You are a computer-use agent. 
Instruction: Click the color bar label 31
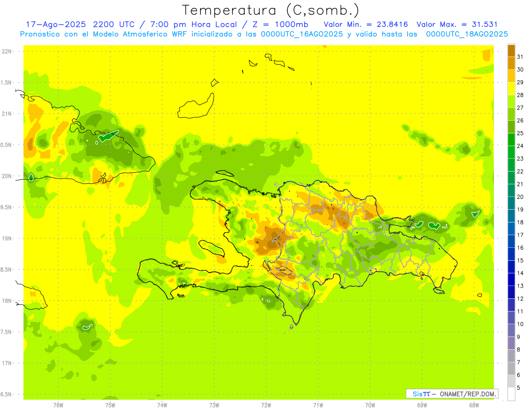pos(520,57)
